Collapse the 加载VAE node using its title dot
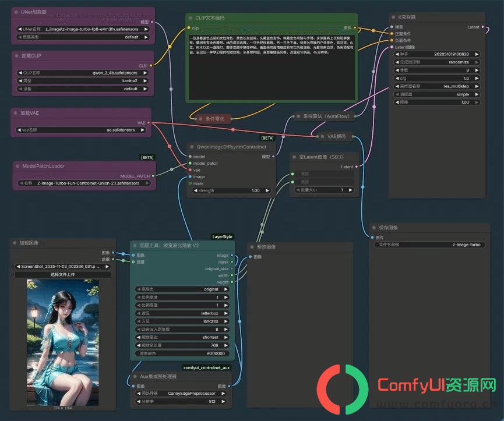The height and width of the screenshot is (421, 504). tap(15, 113)
